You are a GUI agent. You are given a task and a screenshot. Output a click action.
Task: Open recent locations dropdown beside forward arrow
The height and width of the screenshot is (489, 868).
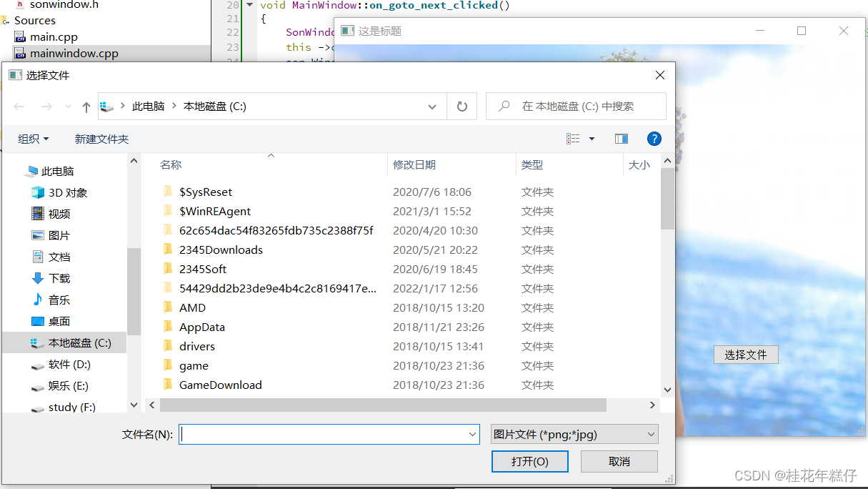(68, 107)
